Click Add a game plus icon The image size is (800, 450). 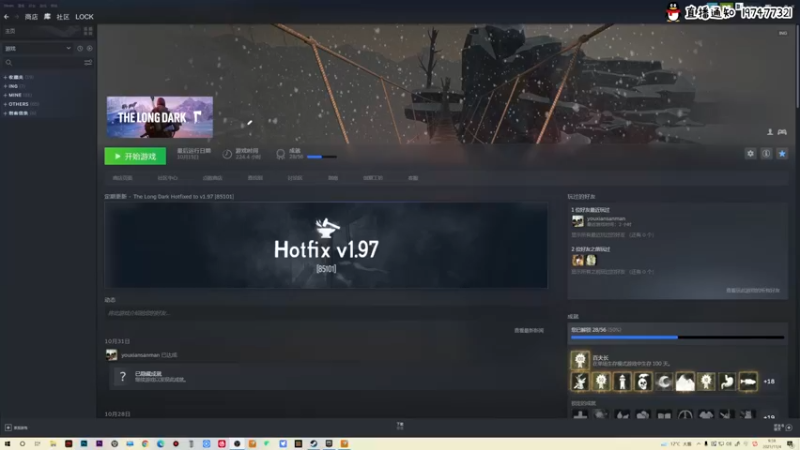8,428
